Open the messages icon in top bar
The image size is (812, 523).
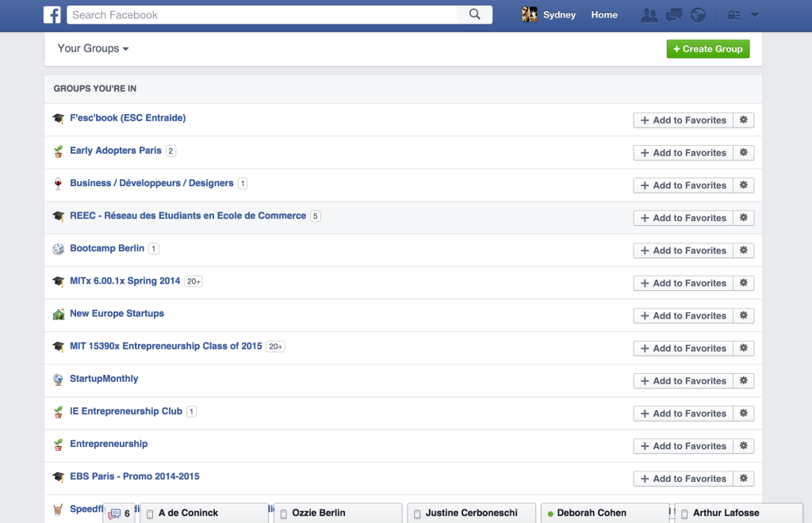coord(674,15)
